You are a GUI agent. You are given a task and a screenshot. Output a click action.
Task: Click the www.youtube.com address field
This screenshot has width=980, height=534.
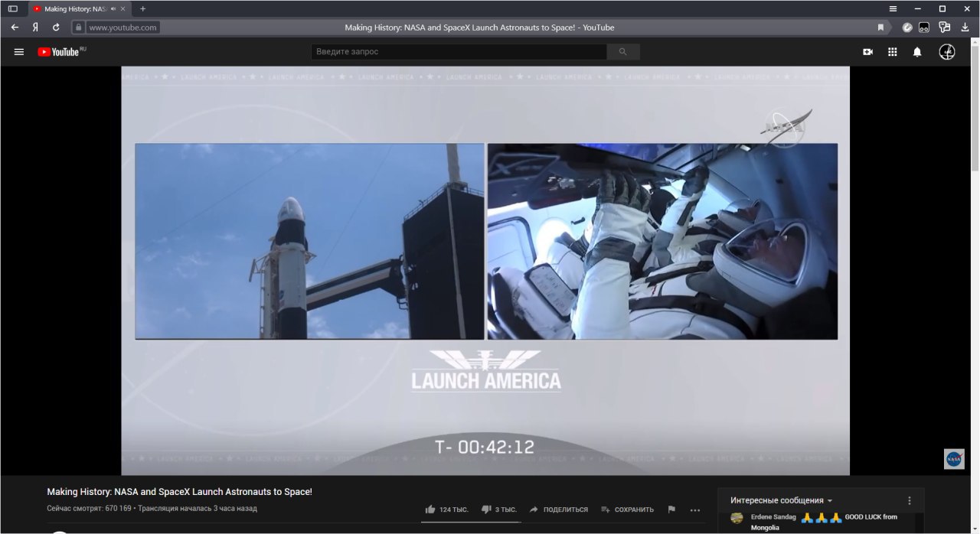click(x=122, y=27)
